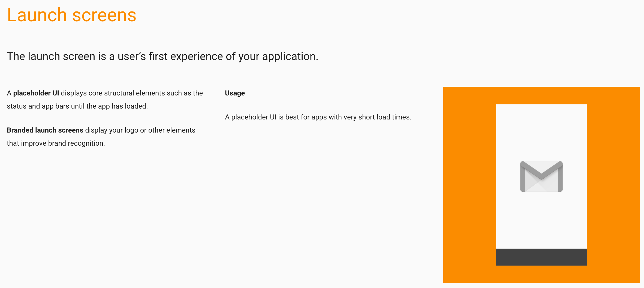Screen dimensions: 644x288
Task: Click the Usage subheading
Action: click(235, 93)
